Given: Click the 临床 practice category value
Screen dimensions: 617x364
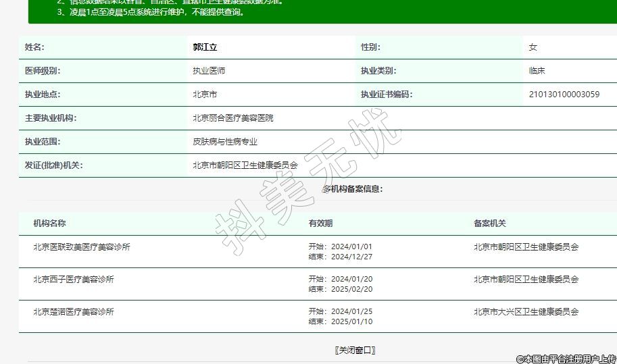Looking at the screenshot, I should 537,71.
